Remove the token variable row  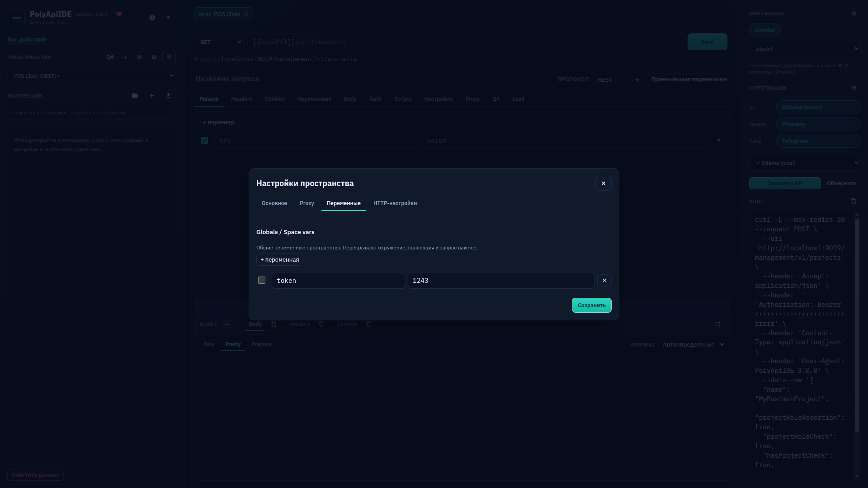tap(604, 281)
